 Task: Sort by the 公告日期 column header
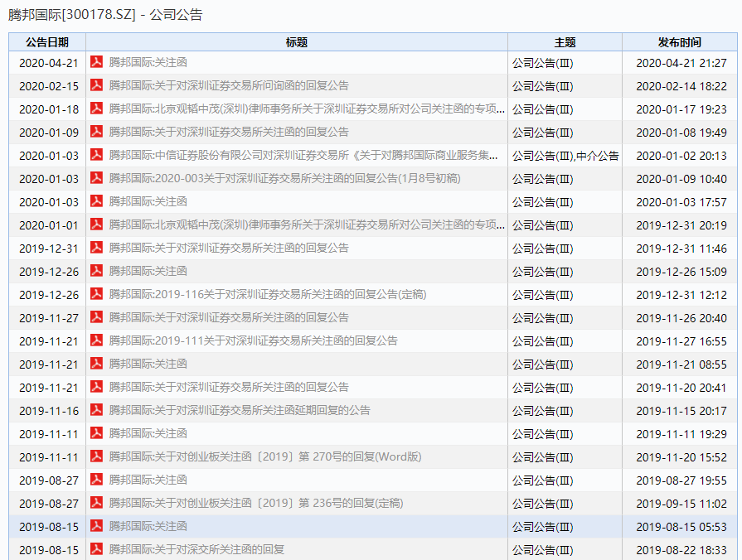47,42
